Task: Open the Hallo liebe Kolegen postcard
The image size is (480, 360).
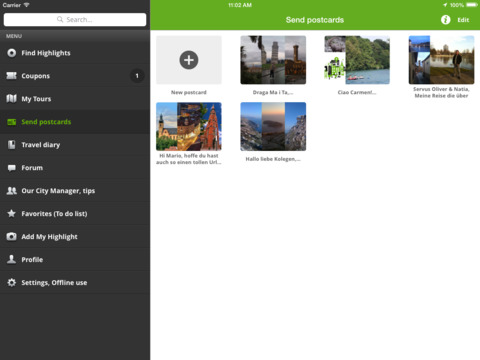Action: click(x=273, y=127)
